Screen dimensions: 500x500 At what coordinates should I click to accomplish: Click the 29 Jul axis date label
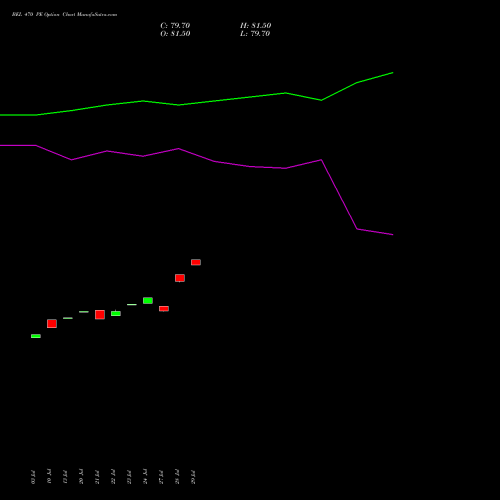193,477
